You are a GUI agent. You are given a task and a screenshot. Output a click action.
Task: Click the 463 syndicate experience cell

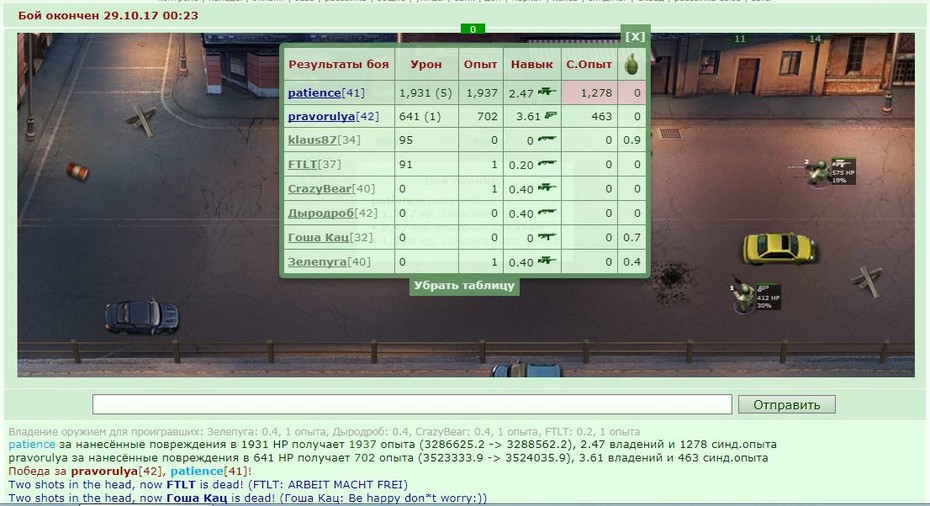(589, 116)
